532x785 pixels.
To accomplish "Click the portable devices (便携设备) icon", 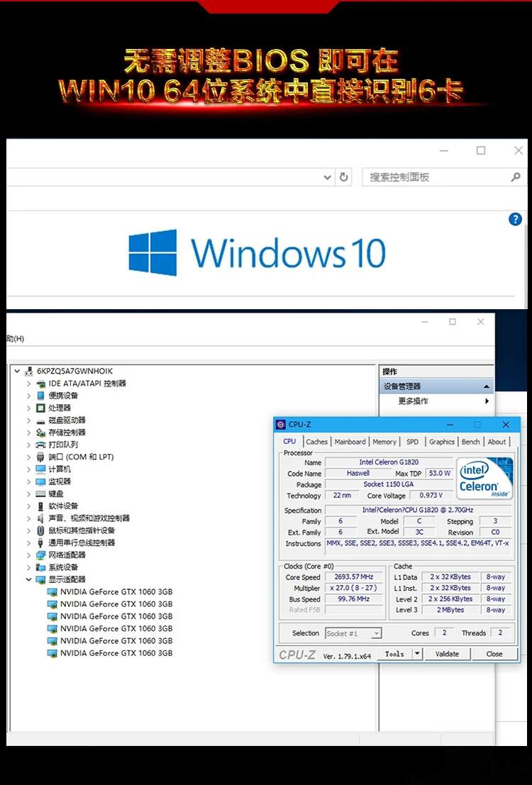I will [x=40, y=396].
